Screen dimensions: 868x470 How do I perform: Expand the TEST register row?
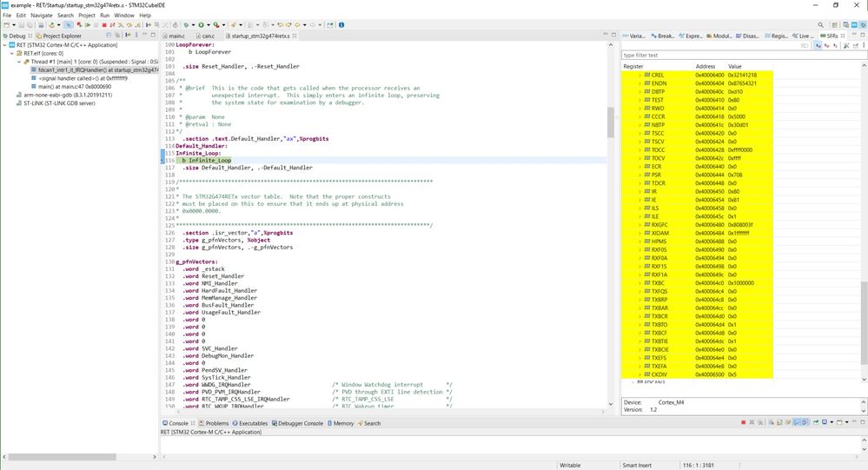pyautogui.click(x=640, y=100)
